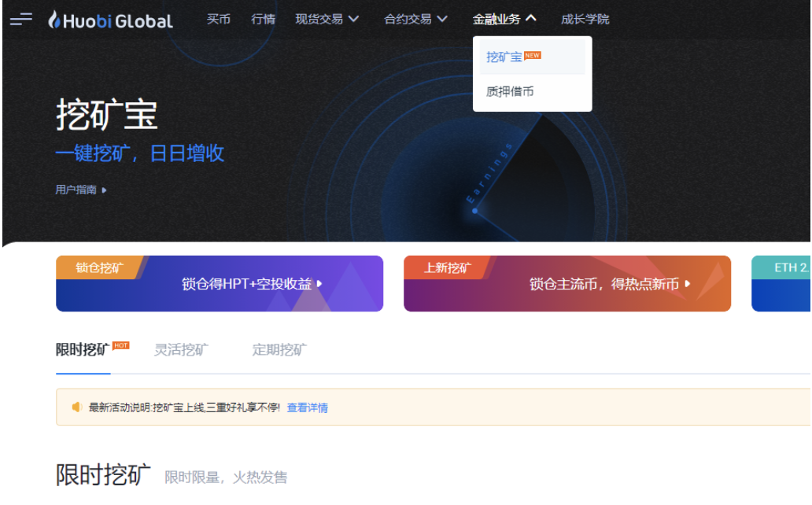Click the megaphone announcement icon
The width and height of the screenshot is (812, 505).
point(78,407)
